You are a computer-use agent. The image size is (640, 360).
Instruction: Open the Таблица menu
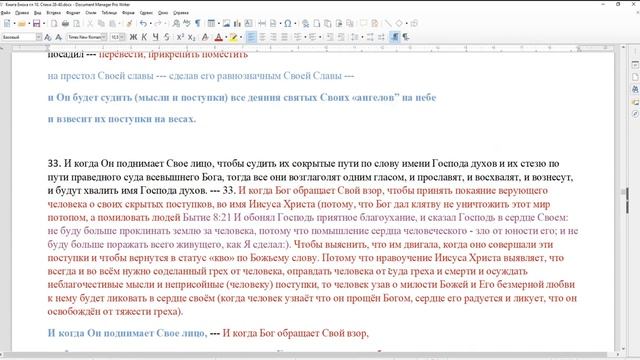109,13
